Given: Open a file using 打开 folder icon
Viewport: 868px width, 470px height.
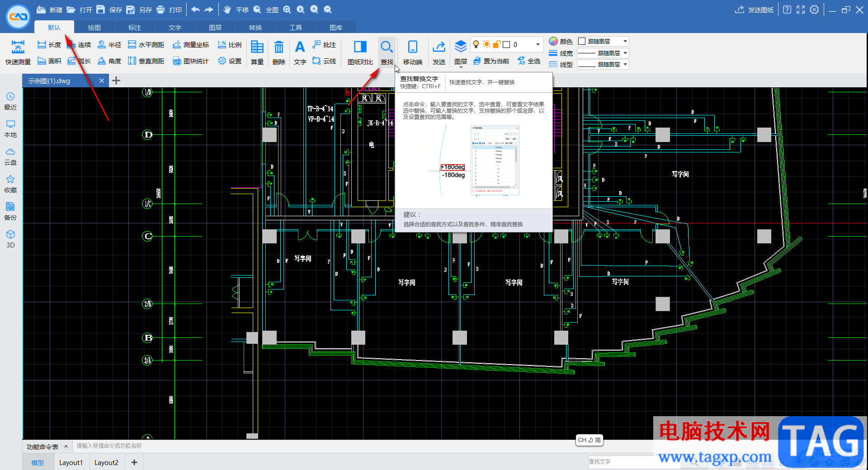Looking at the screenshot, I should (x=71, y=9).
